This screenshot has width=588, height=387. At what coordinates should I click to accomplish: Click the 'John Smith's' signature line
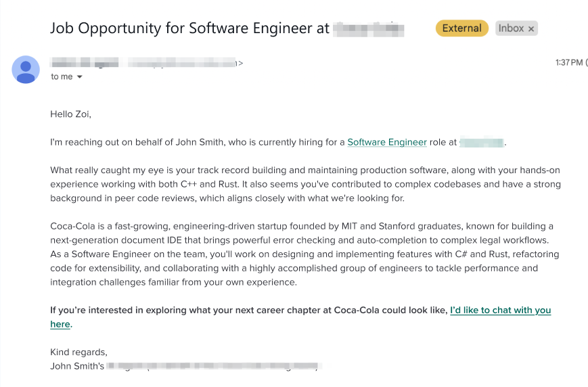pyautogui.click(x=77, y=366)
